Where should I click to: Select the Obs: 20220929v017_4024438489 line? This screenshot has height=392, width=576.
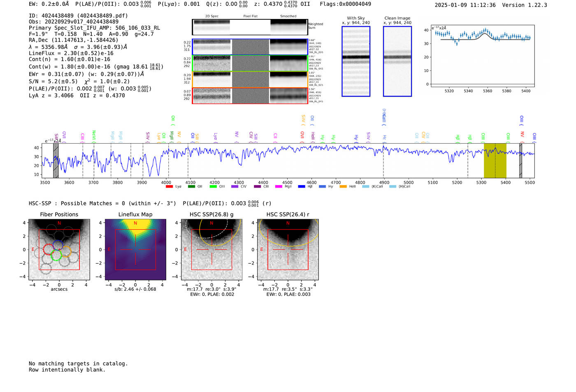(x=74, y=22)
